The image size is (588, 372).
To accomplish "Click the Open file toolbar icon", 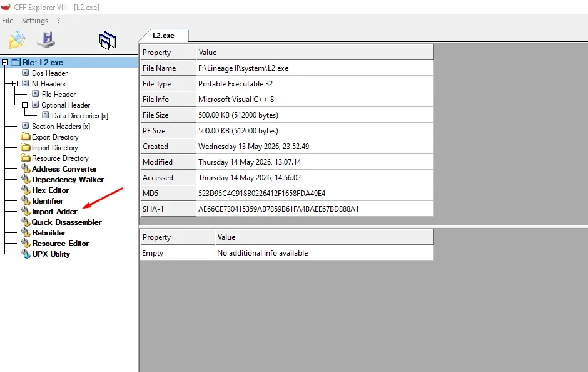I will pos(17,40).
